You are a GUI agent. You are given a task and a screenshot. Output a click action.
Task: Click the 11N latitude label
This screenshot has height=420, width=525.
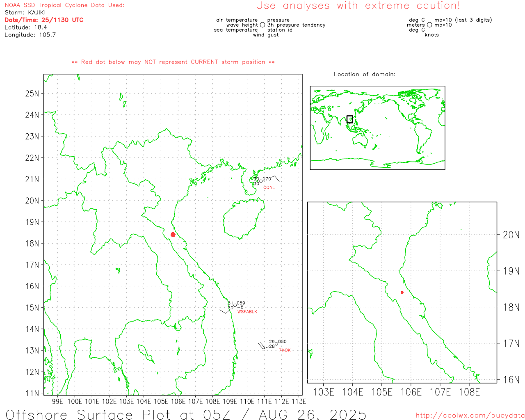[x=32, y=393]
